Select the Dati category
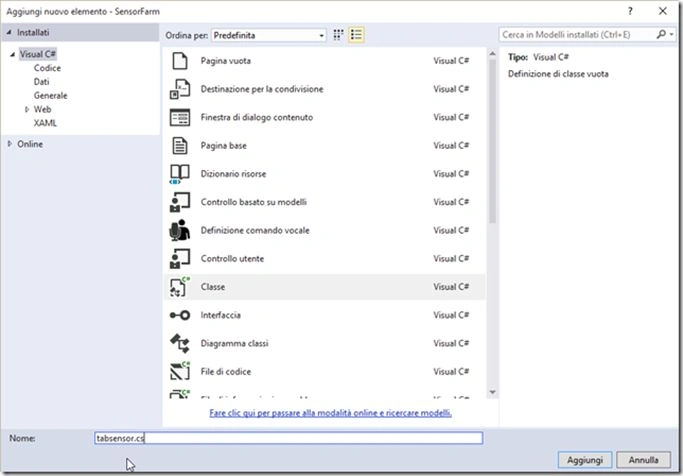This screenshot has height=476, width=683. 41,82
